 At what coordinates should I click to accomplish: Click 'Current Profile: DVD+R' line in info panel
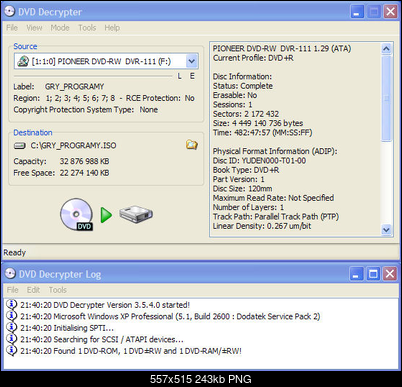(253, 58)
